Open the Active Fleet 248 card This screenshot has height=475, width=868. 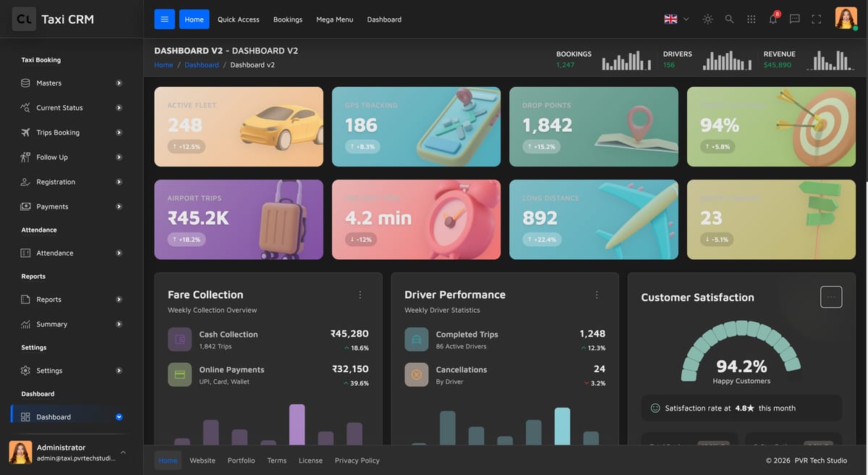239,127
